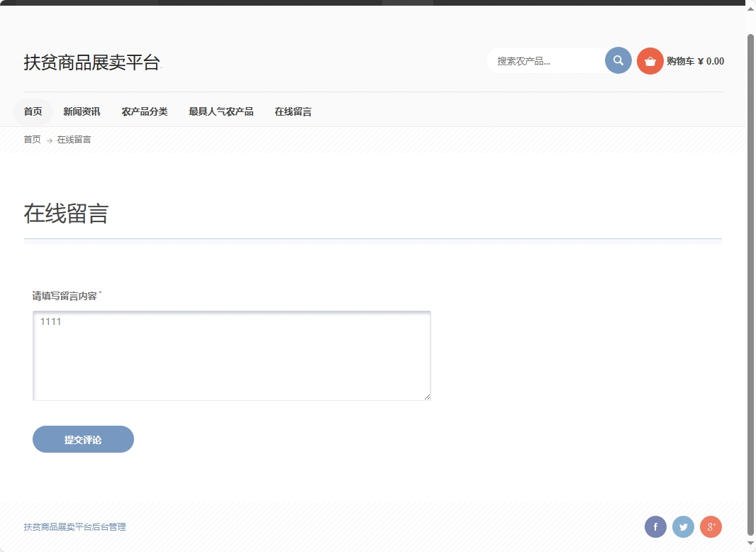
Task: Open the 扶贫商品展卖平台后台管理 link
Action: pos(74,526)
